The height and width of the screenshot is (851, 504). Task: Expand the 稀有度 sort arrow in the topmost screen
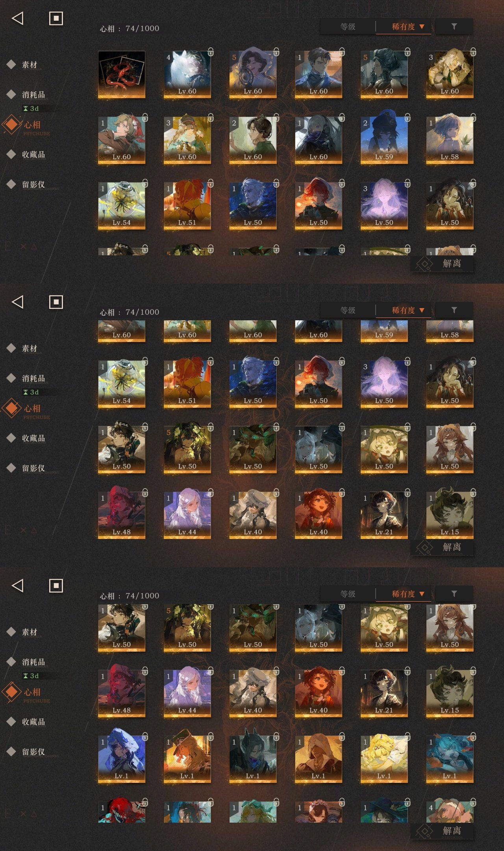pyautogui.click(x=422, y=27)
